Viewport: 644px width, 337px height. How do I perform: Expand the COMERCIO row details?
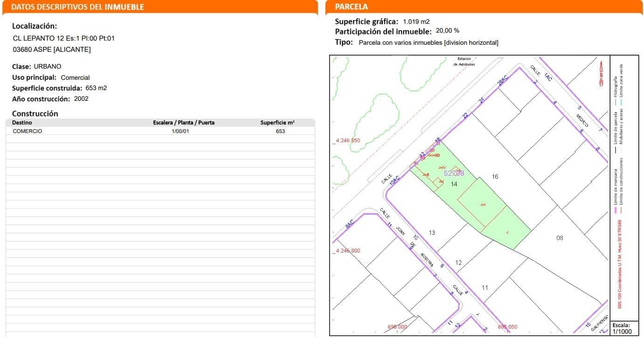pos(28,131)
